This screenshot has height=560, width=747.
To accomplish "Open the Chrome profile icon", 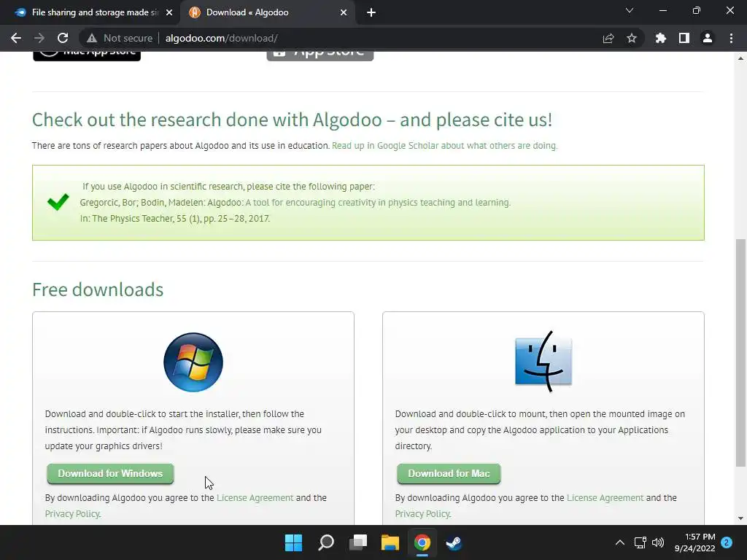I will (x=708, y=38).
